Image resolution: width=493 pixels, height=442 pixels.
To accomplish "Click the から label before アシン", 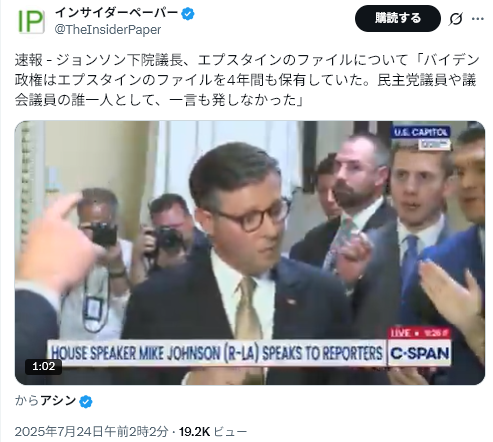I will (x=27, y=401).
